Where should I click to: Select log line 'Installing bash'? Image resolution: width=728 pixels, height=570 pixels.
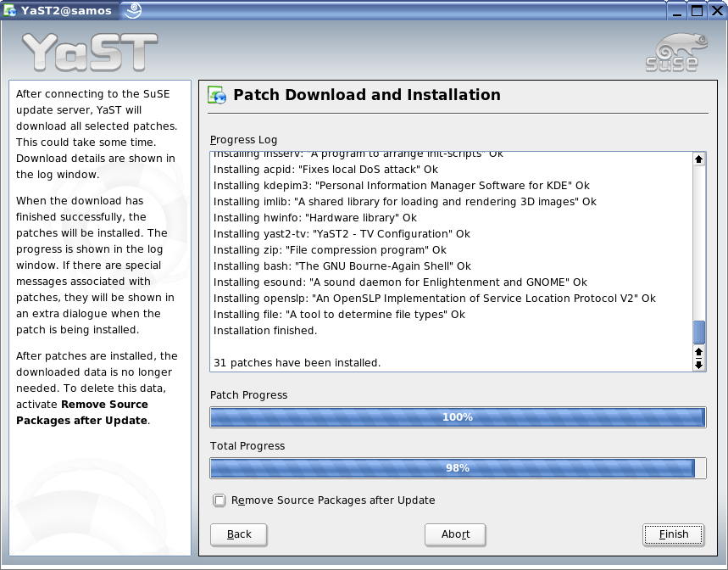[342, 266]
